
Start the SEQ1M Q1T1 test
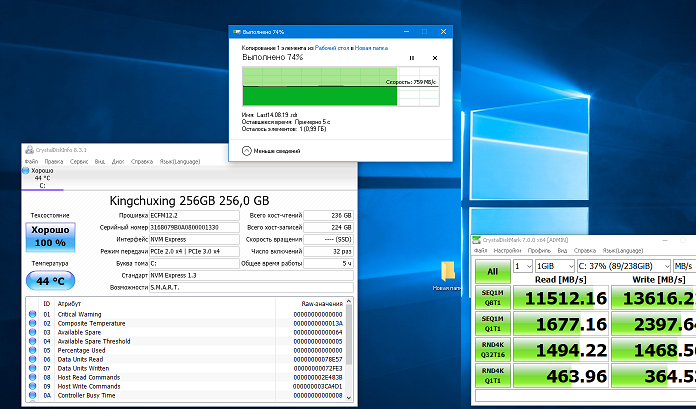493,323
